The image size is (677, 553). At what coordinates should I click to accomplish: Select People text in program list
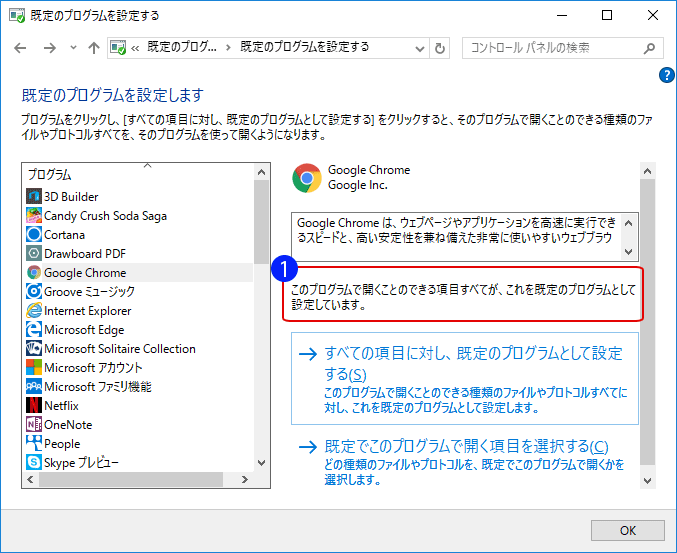62,444
